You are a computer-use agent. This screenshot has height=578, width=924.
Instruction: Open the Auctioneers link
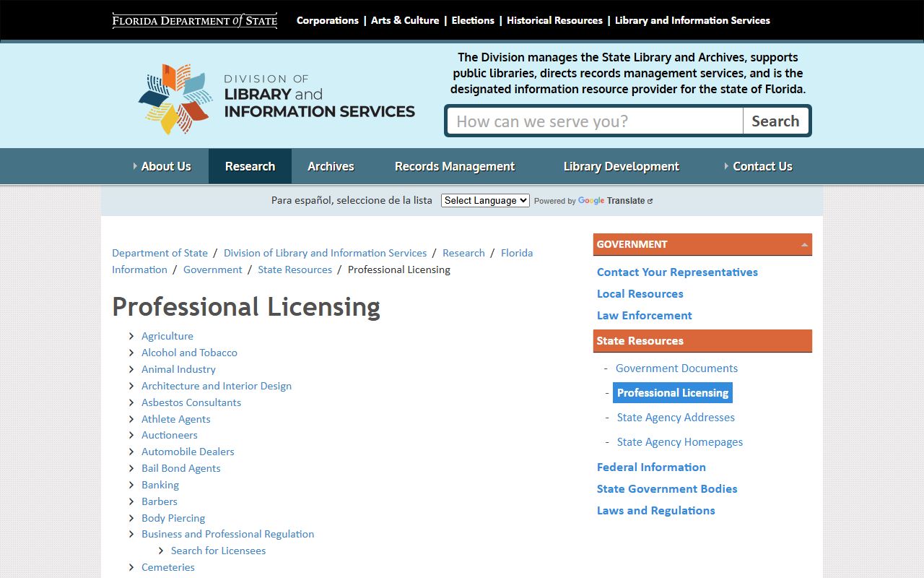click(169, 435)
